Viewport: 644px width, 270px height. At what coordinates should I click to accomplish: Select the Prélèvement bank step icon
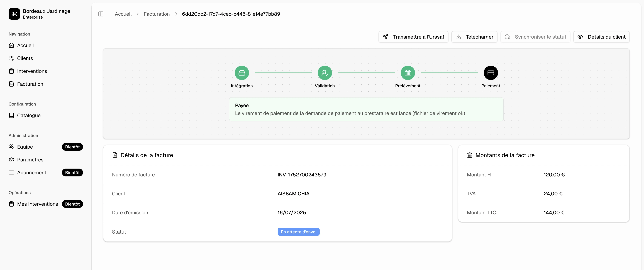[x=408, y=73]
